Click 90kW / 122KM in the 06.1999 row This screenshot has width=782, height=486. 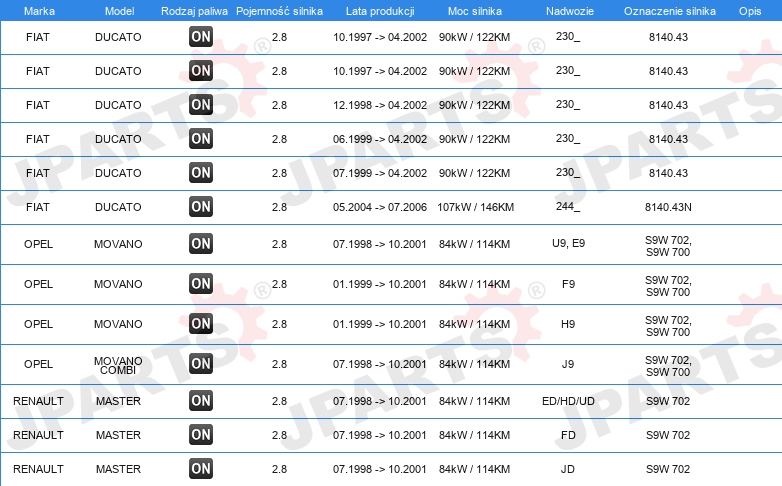(x=475, y=139)
